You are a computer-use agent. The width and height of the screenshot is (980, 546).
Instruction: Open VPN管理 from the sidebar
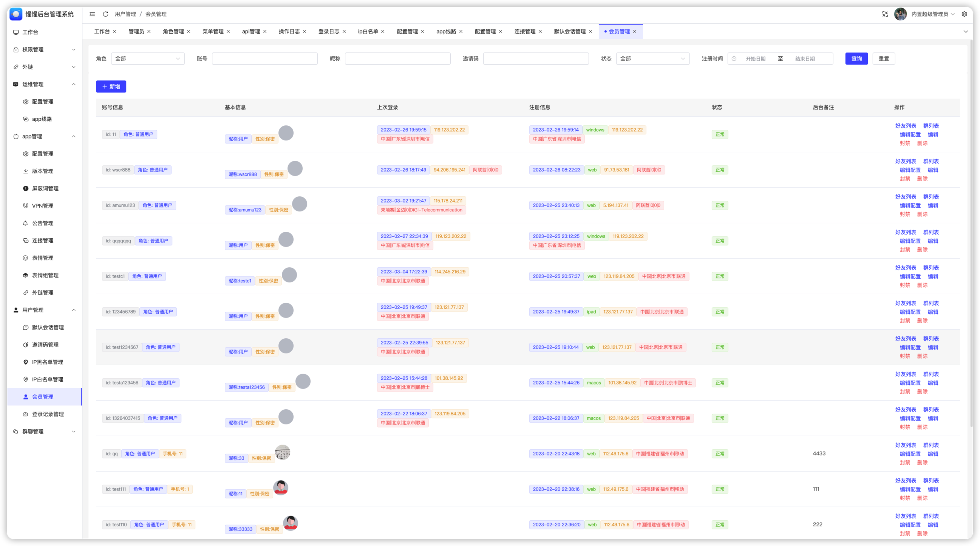[x=42, y=206]
